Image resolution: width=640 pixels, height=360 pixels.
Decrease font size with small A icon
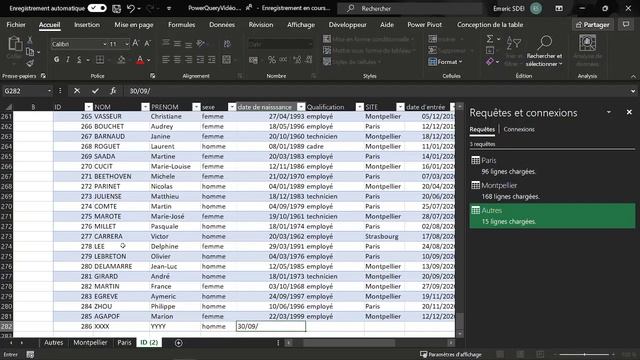tap(147, 43)
